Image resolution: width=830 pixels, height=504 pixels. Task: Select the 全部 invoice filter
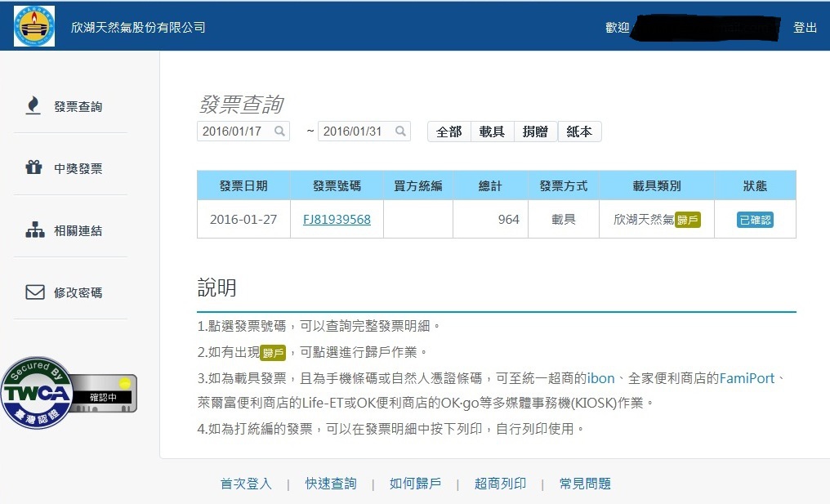448,131
